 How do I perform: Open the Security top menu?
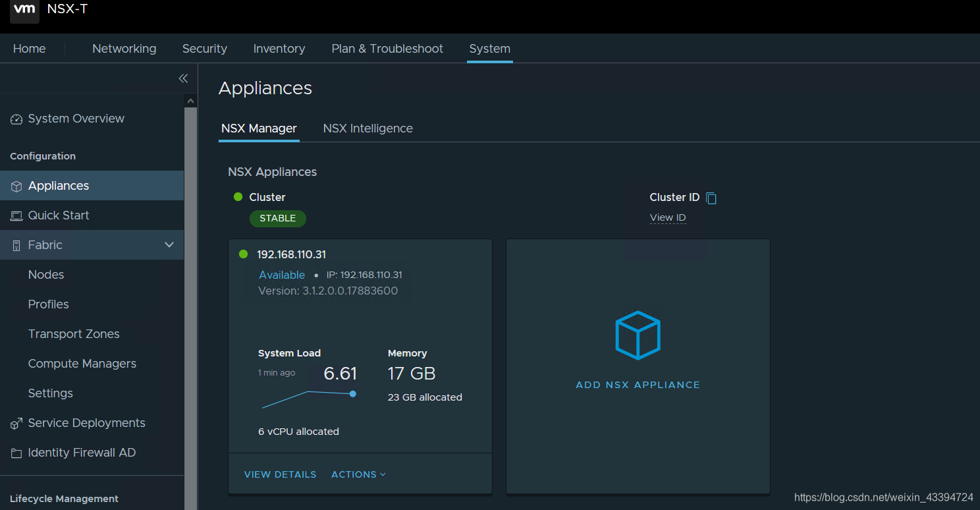click(x=205, y=49)
